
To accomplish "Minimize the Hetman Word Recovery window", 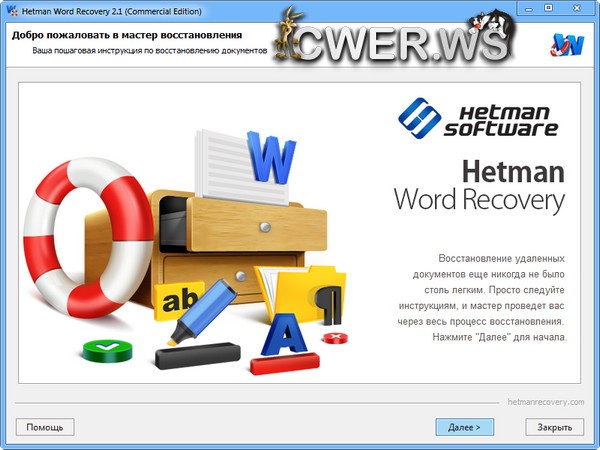I will tap(526, 9).
